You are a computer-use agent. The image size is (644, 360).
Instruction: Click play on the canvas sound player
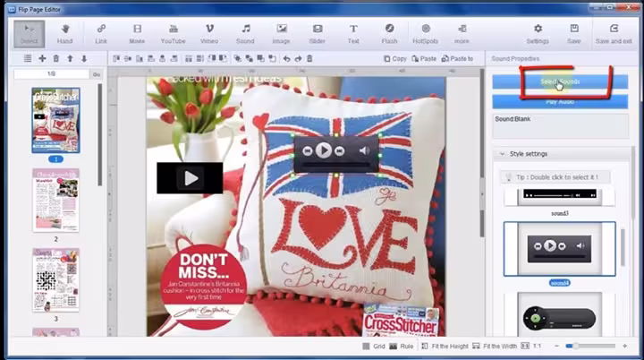(324, 150)
